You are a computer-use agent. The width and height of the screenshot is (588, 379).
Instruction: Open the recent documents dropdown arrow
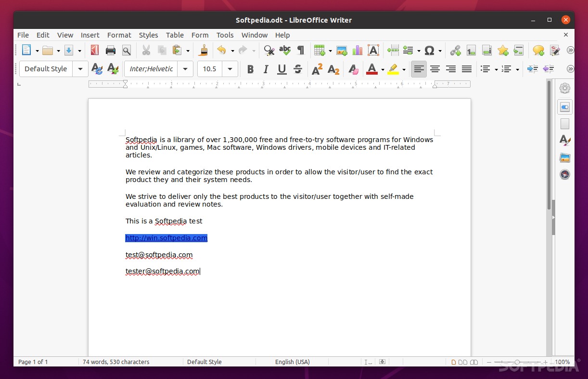tap(58, 51)
